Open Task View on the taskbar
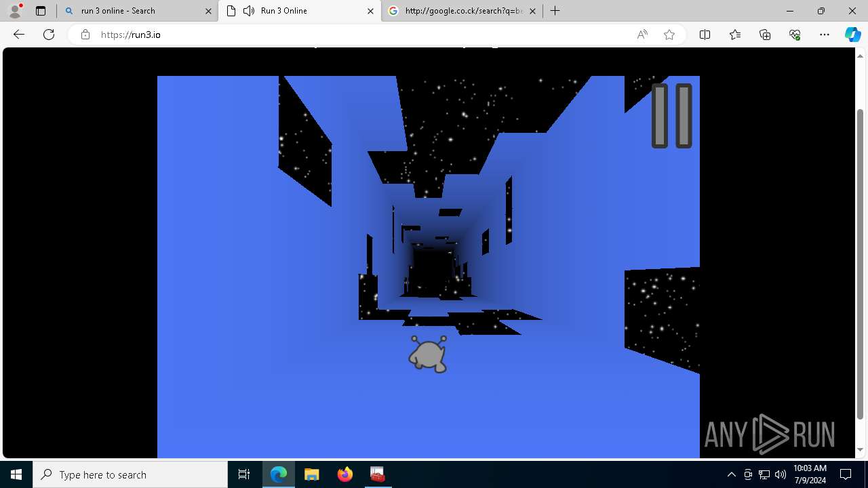Image resolution: width=868 pixels, height=488 pixels. tap(244, 474)
